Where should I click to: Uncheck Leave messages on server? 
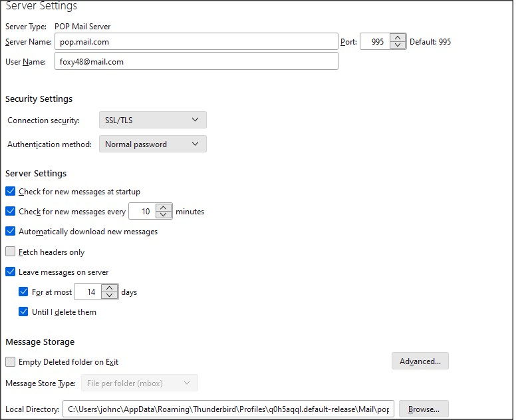[x=11, y=272]
